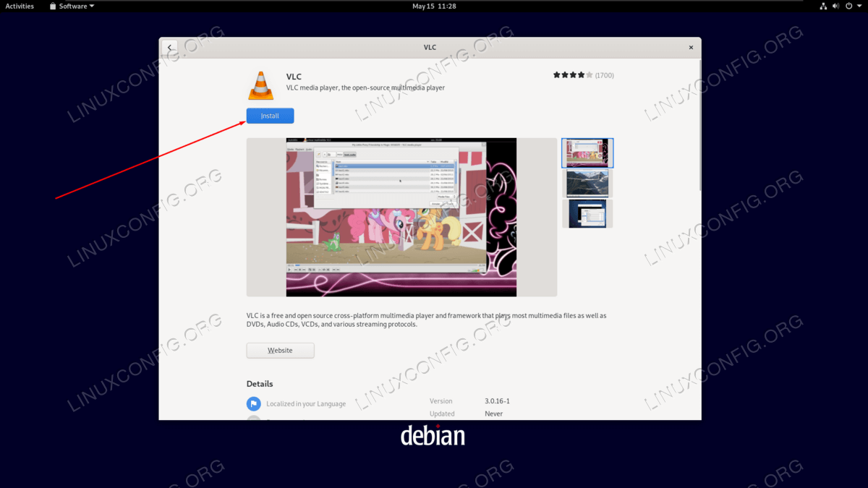
Task: Open the clock showing May 15 11:28
Action: pos(434,6)
